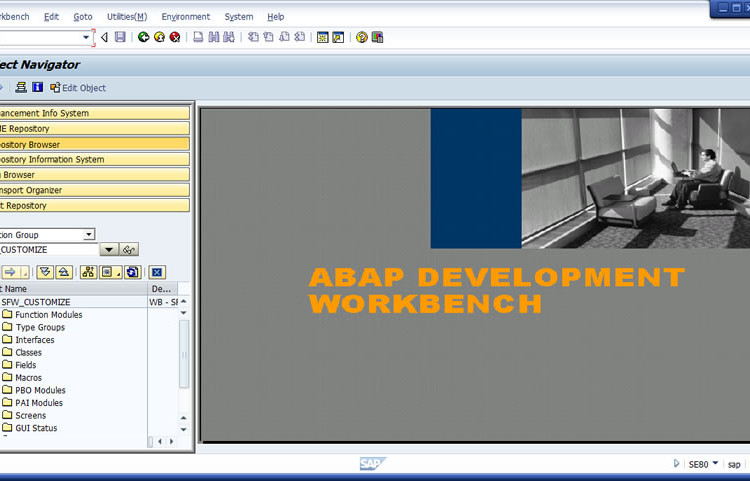Click the Collapse All Nodes tree icon
The height and width of the screenshot is (481, 750).
(64, 273)
